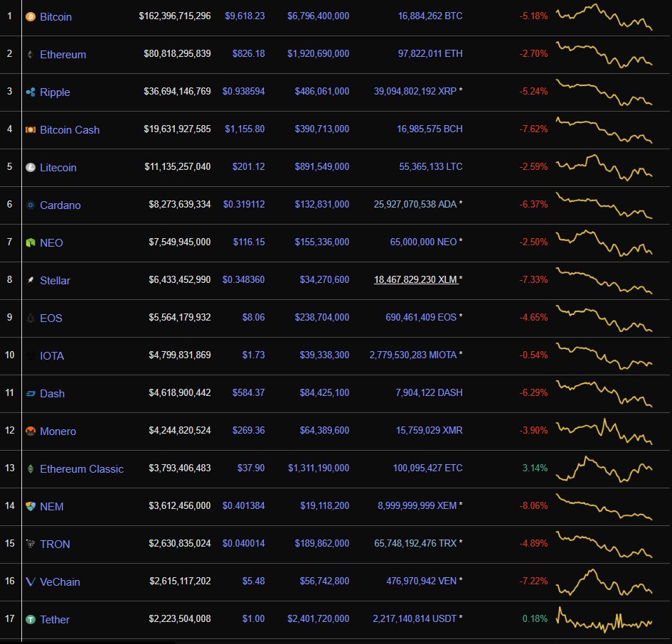Click the Bitcoin Cash logo icon
The image size is (672, 644).
pyautogui.click(x=31, y=129)
